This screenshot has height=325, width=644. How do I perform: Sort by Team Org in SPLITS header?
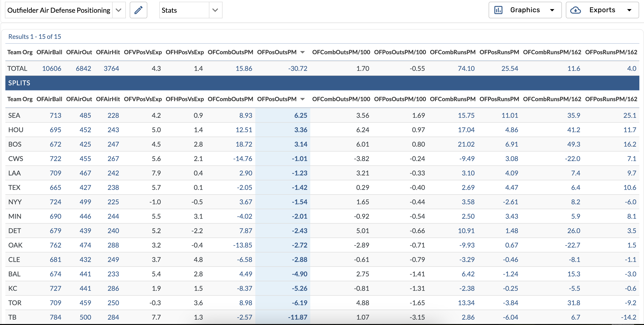tap(20, 99)
